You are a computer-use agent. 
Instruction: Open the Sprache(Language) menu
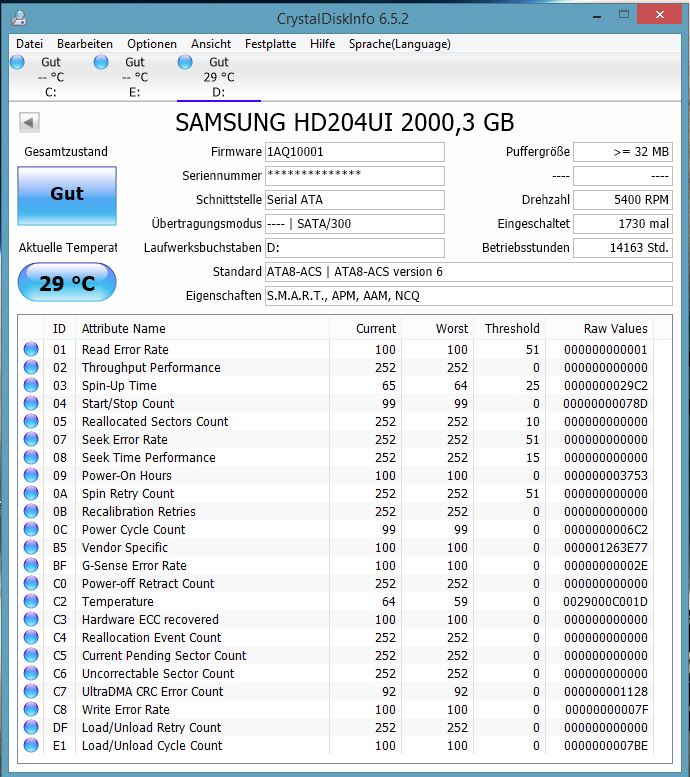tap(400, 44)
